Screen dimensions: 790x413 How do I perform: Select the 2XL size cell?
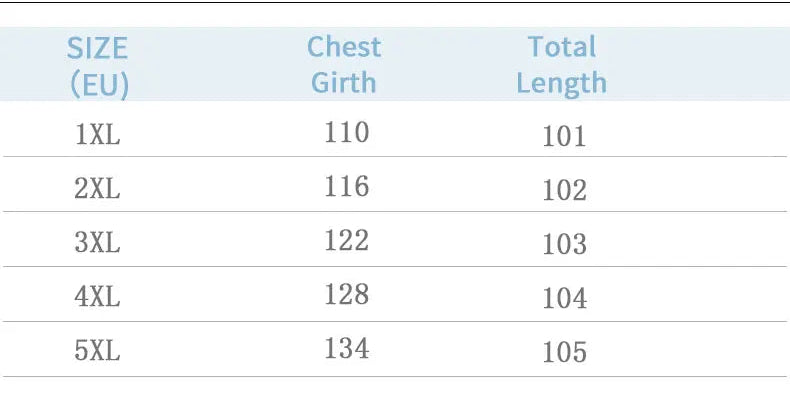point(98,189)
